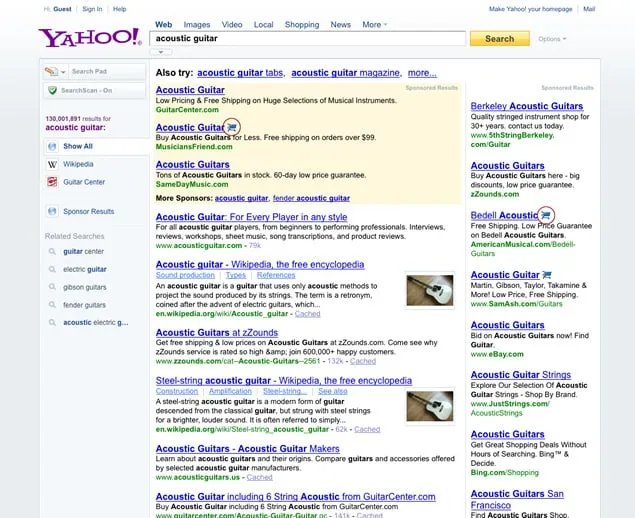Image resolution: width=635 pixels, height=518 pixels.
Task: Open eBay Acoustic Guitars ad title
Action: point(507,325)
